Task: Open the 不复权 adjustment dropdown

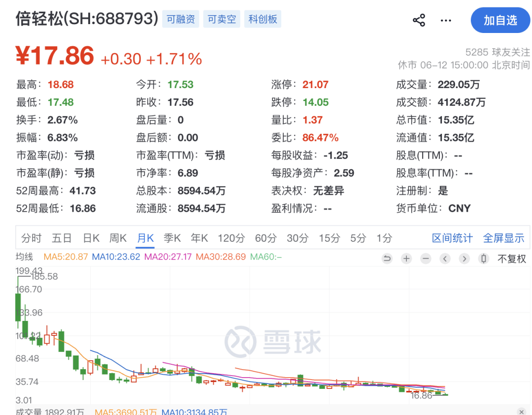Action: click(x=512, y=259)
